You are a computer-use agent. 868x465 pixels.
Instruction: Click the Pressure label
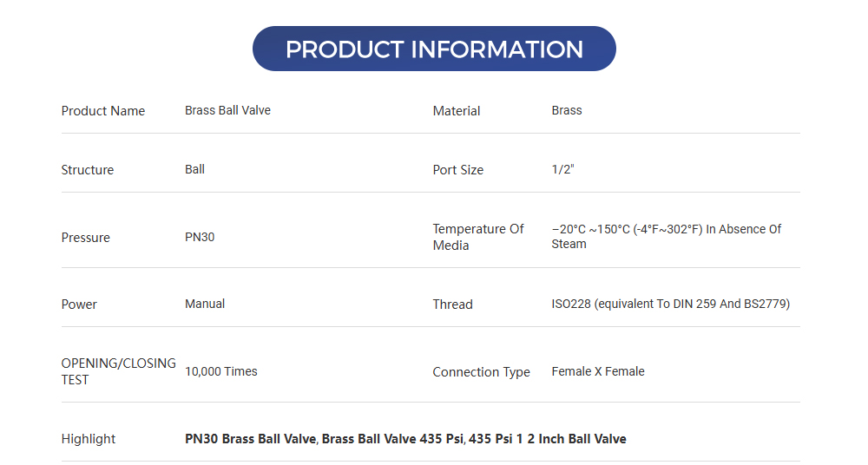point(86,238)
